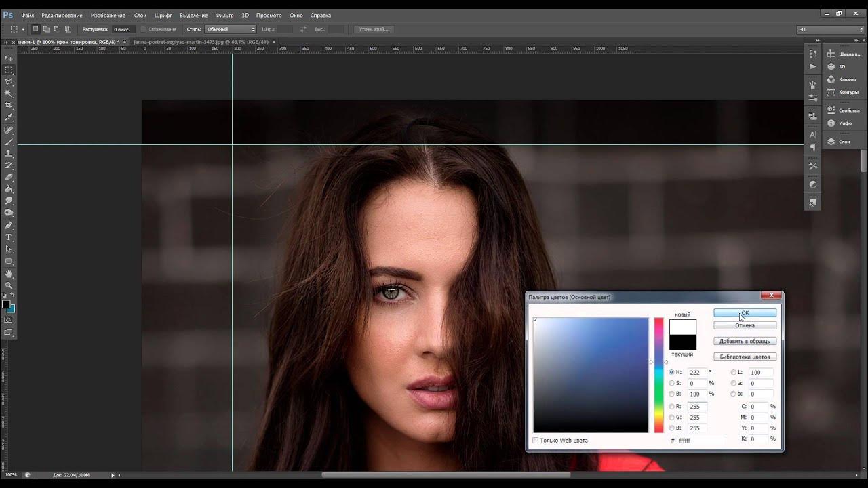Select the Lasso tool
Image resolution: width=868 pixels, height=488 pixels.
(9, 82)
